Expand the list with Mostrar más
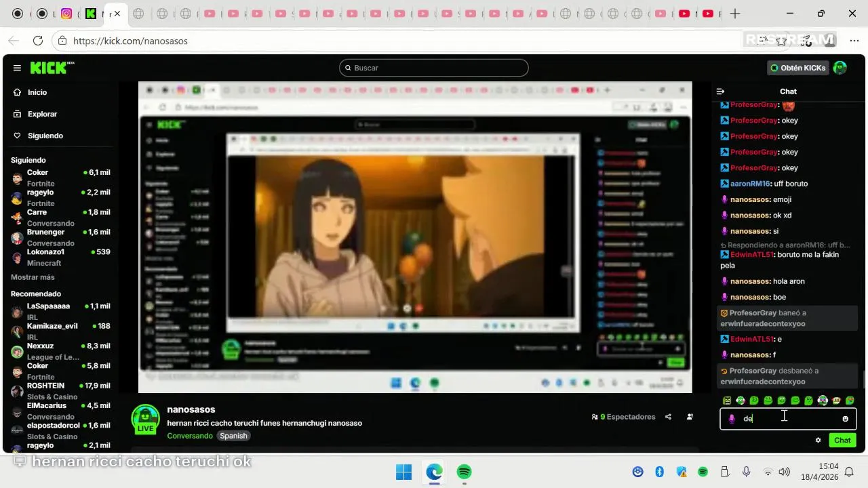 [x=33, y=277]
